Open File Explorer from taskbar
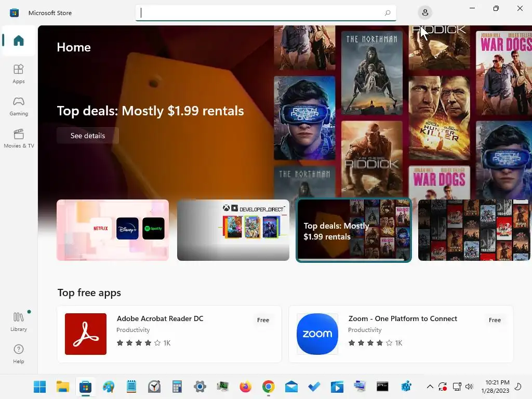Viewport: 532px width, 399px height. (x=63, y=387)
